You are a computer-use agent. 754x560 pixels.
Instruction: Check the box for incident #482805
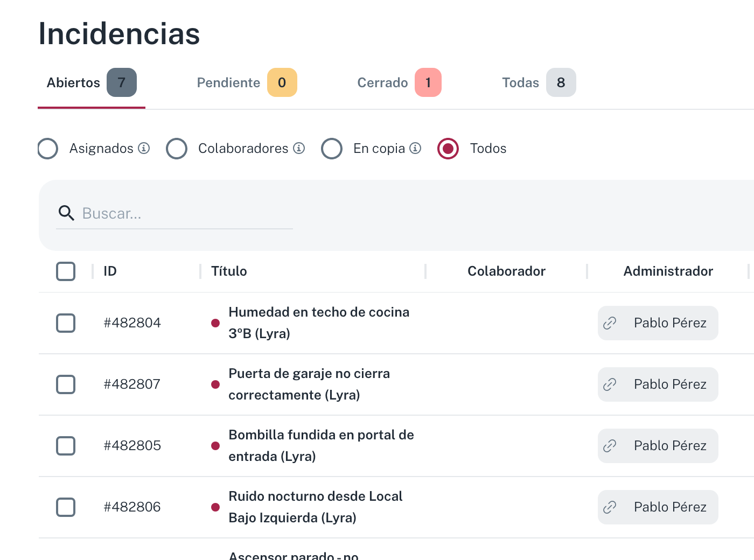66,446
